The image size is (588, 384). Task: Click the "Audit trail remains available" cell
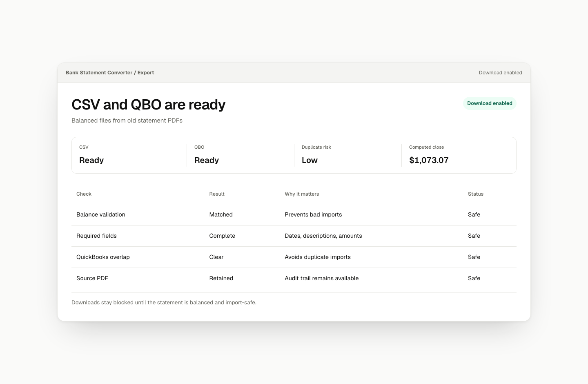[x=322, y=278]
